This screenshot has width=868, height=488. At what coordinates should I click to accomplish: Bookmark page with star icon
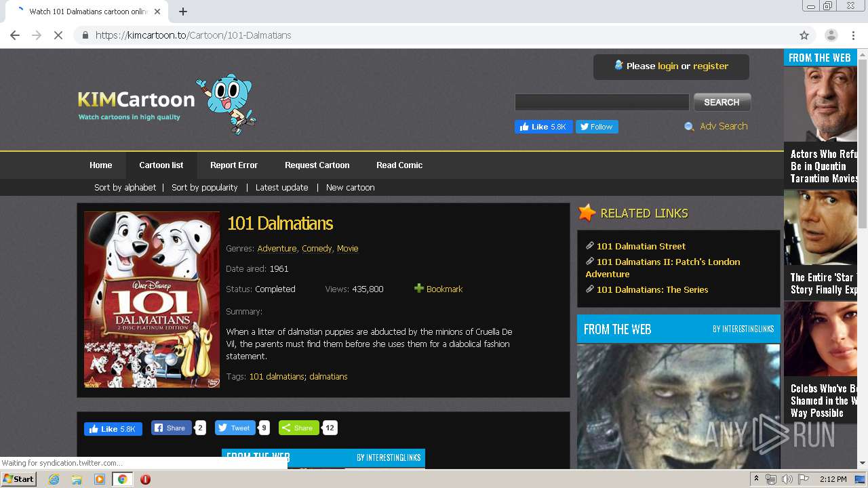804,35
